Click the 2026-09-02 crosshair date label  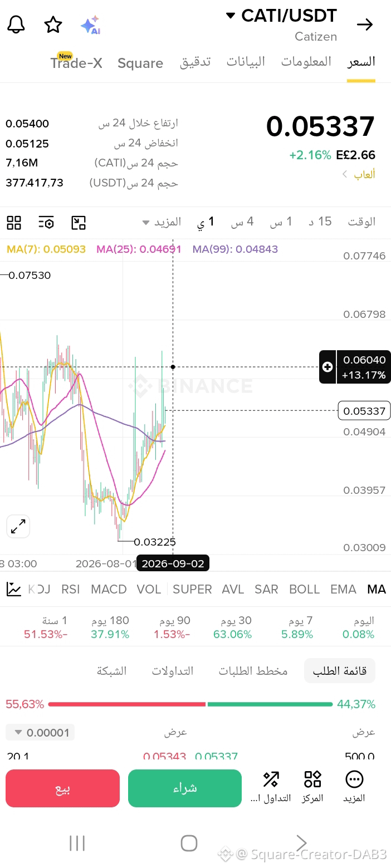click(173, 563)
